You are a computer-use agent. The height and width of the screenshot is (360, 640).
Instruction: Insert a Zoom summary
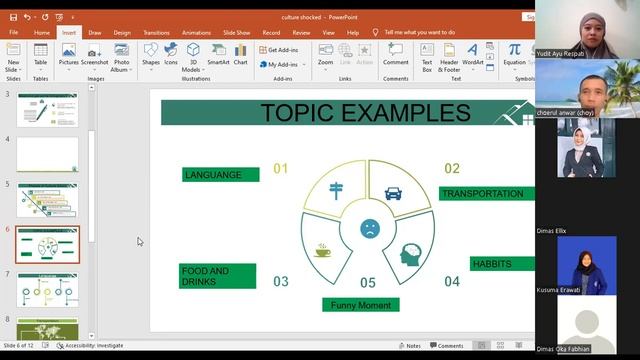pos(325,54)
